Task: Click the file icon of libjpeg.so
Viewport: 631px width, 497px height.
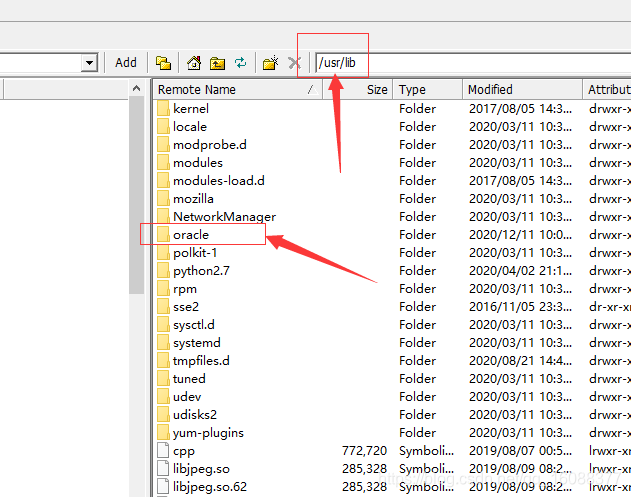Action: [x=163, y=469]
